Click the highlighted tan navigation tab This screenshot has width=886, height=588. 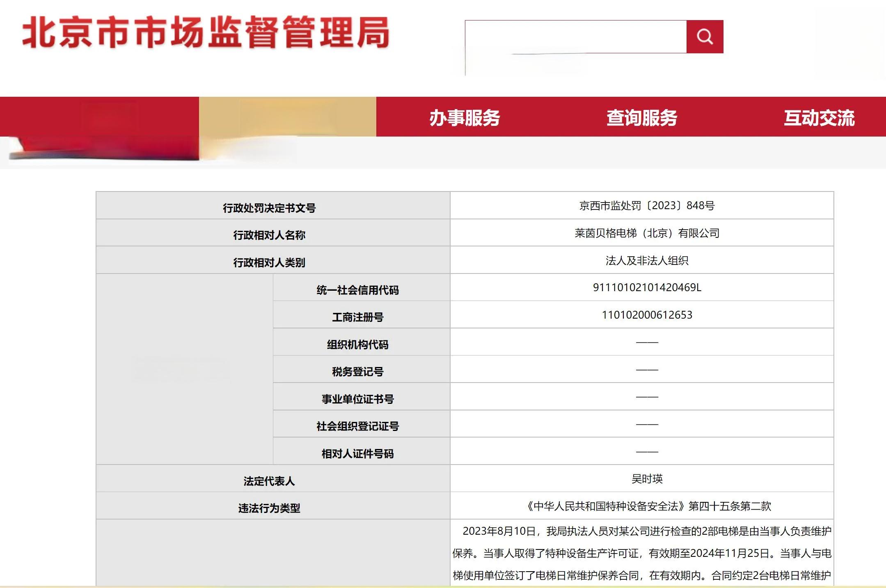287,117
